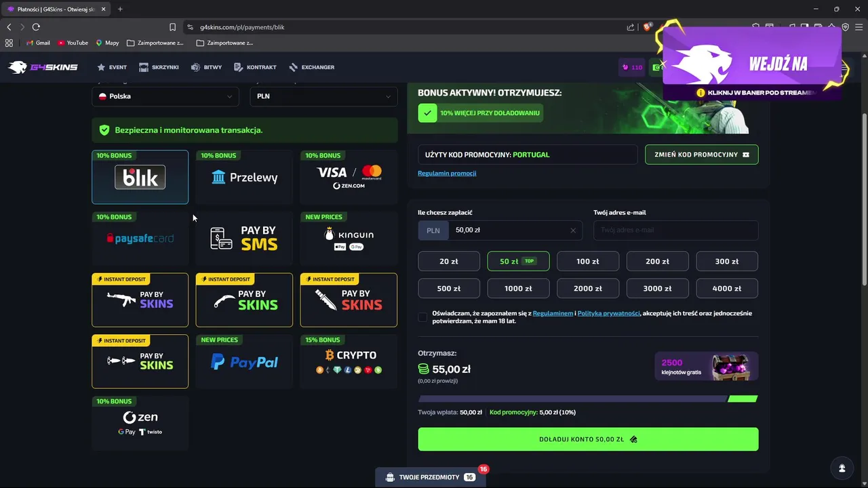Choose the 4000 zł preset
This screenshot has height=488, width=868.
coord(727,289)
